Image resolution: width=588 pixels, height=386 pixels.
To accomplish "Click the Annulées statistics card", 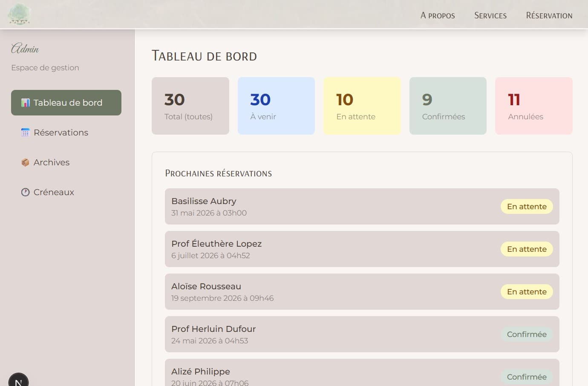I will tap(533, 105).
